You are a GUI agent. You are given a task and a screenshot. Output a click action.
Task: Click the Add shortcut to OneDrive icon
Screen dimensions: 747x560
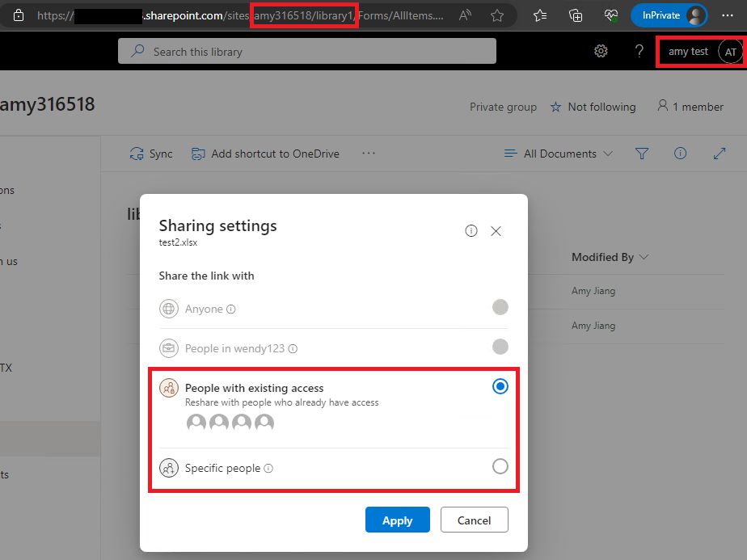pos(198,154)
